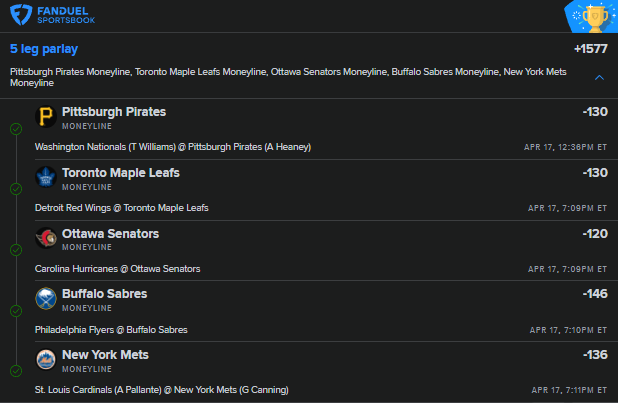
Task: Click the Buffalo Sabres team logo
Action: pyautogui.click(x=45, y=299)
